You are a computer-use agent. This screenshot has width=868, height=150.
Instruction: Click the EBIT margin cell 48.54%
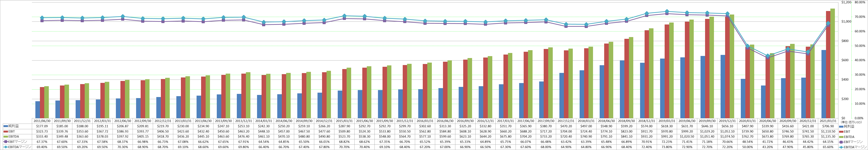click(747, 142)
